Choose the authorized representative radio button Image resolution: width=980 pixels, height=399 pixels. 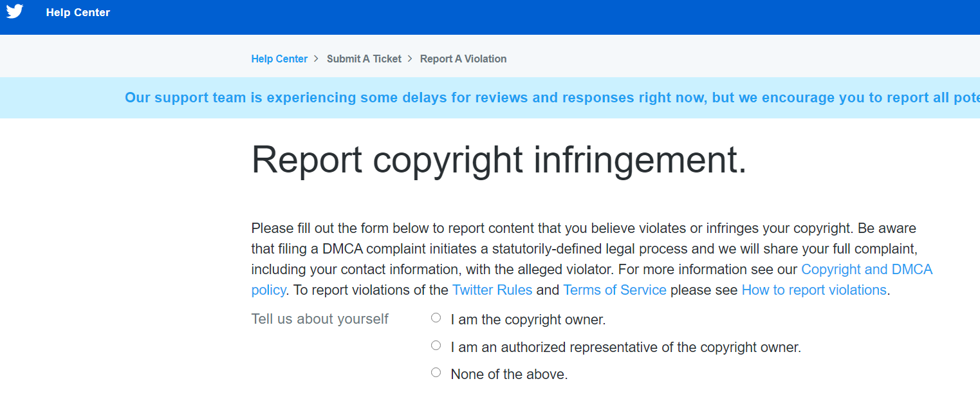coord(436,346)
